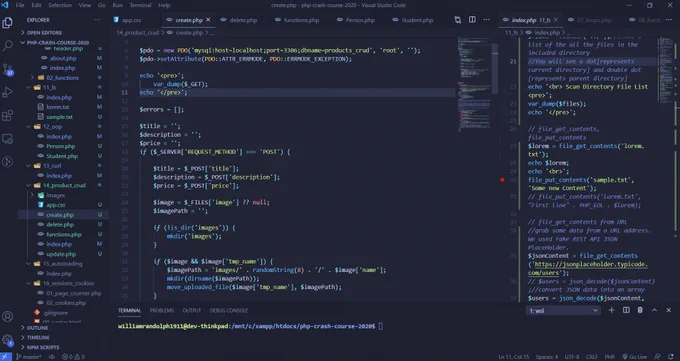
Task: Click the Open Changes icon for create.php
Action: tap(458, 20)
